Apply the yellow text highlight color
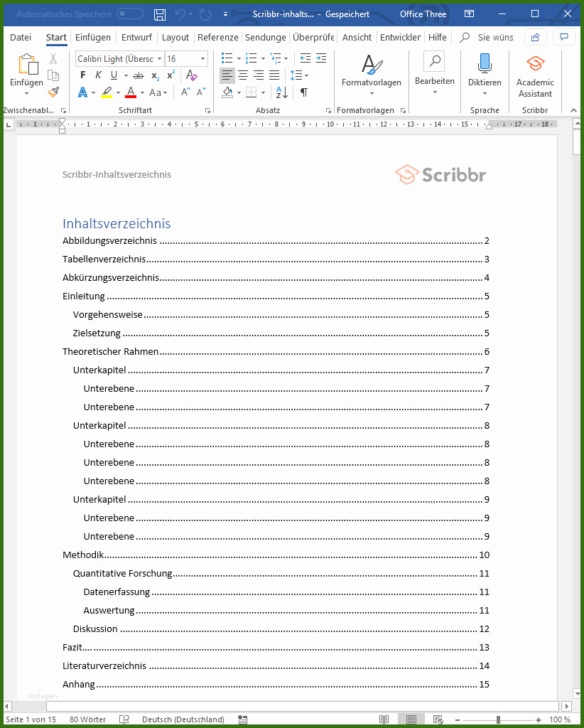 click(x=107, y=92)
